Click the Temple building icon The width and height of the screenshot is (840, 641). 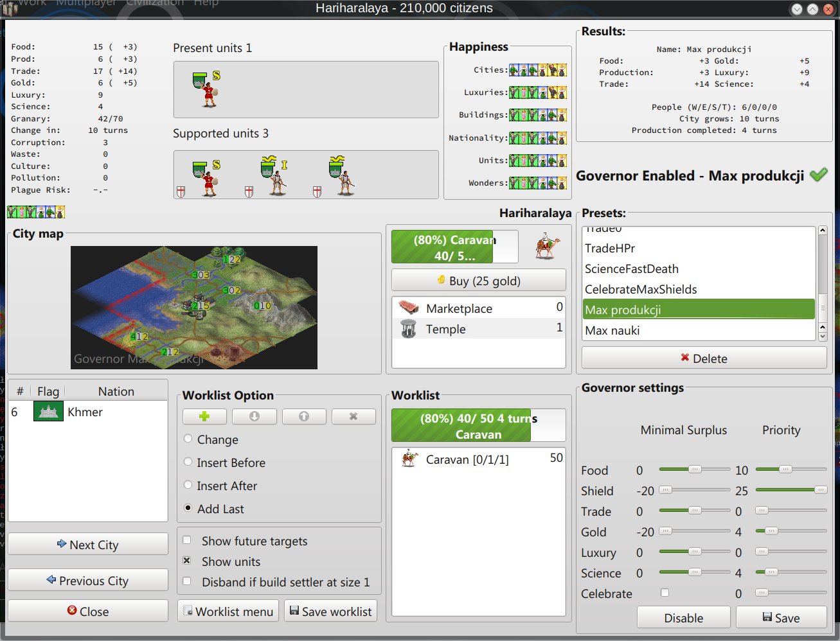[x=409, y=329]
